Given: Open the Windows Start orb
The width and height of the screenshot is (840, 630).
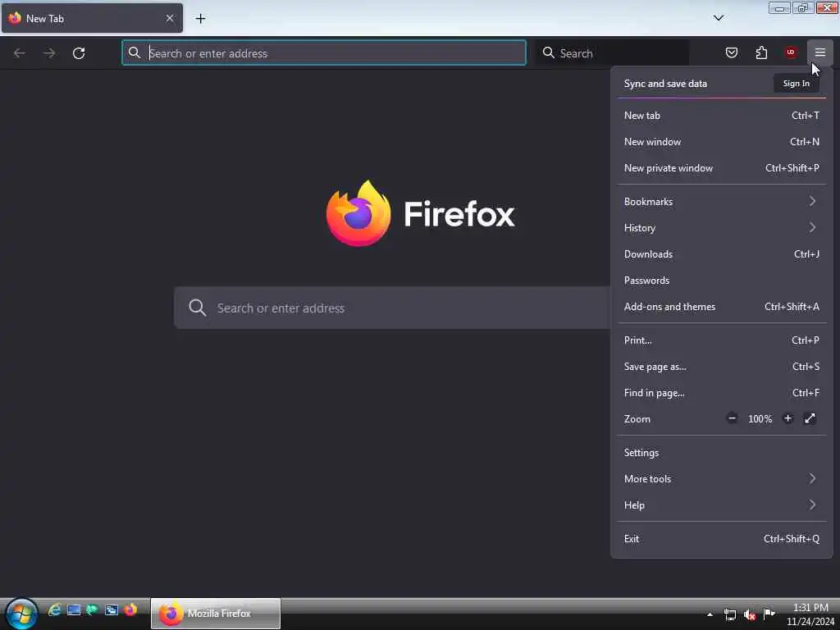Looking at the screenshot, I should (21, 614).
